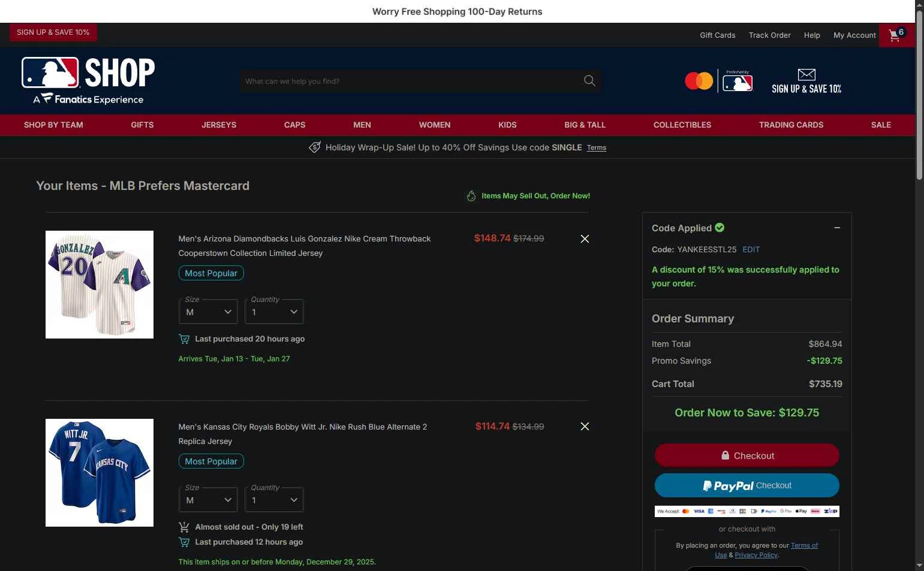Click Arrives Tue, Jan 13 delivery text
Viewport: 924px width, 571px height.
point(234,359)
